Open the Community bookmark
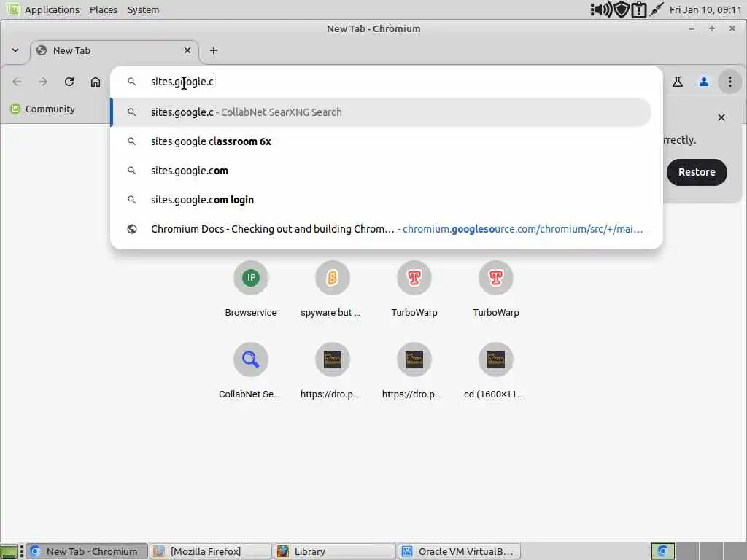The image size is (747, 560). (43, 109)
